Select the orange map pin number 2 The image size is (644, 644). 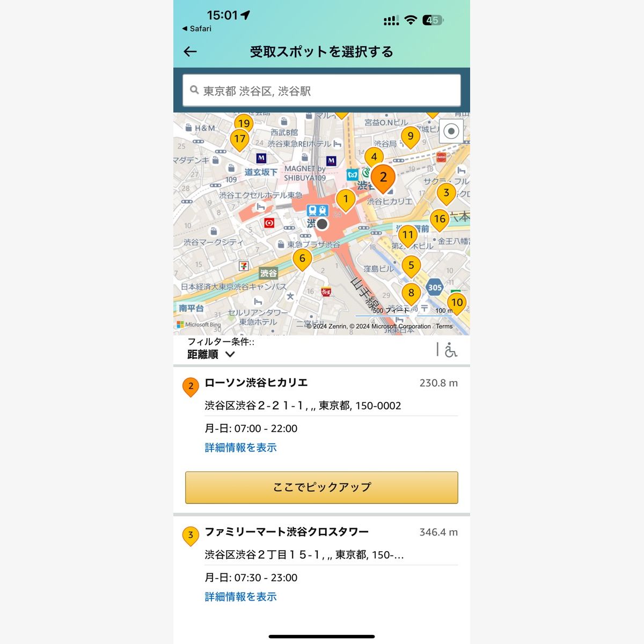tap(383, 178)
